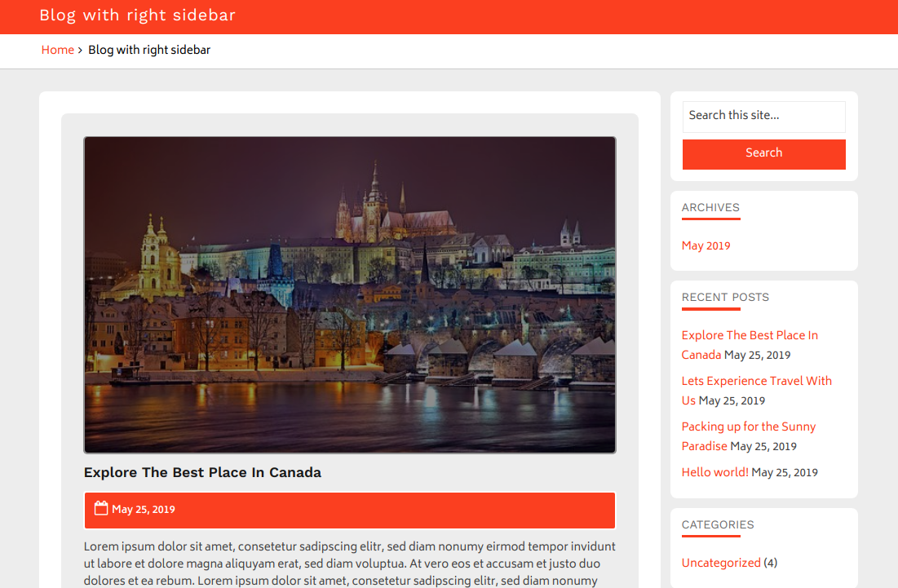Image resolution: width=898 pixels, height=588 pixels.
Task: Open the Hello world! post link
Action: pyautogui.click(x=714, y=472)
